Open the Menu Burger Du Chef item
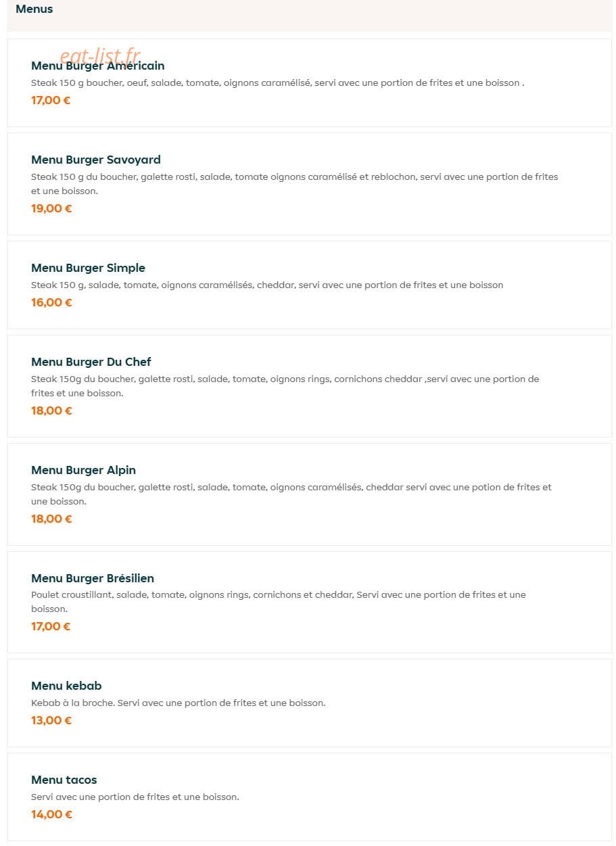616x846 pixels. 309,386
